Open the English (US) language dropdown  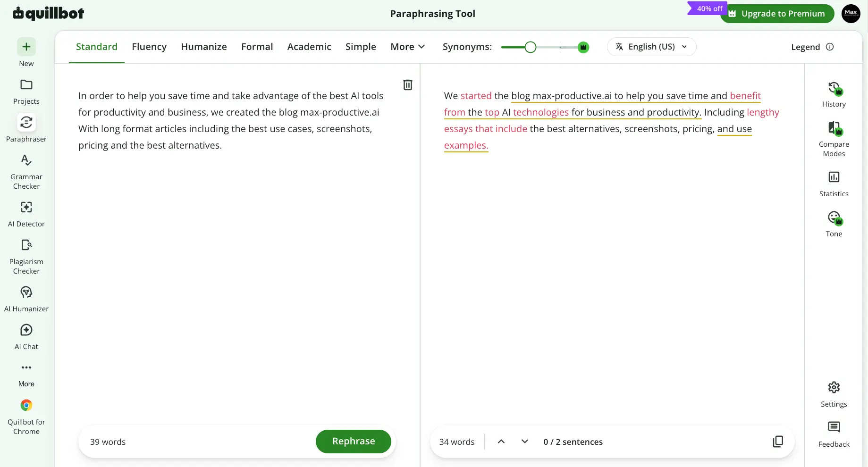point(651,47)
